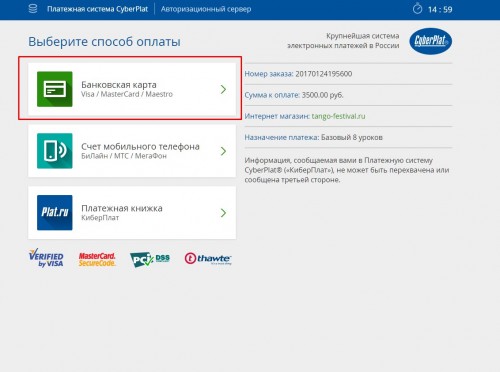Open arrow chevron for Платежная книжка

pos(223,213)
